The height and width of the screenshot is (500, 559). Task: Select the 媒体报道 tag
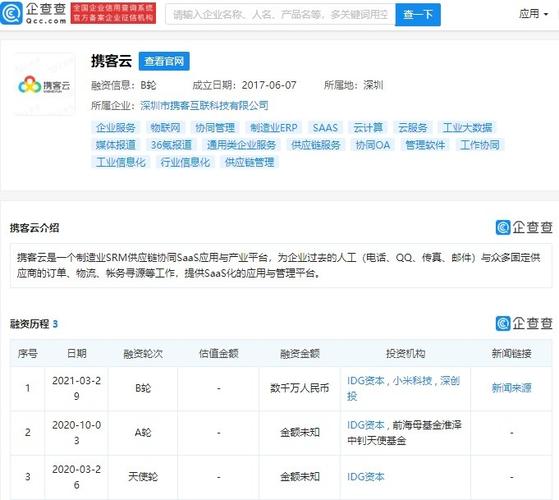116,145
